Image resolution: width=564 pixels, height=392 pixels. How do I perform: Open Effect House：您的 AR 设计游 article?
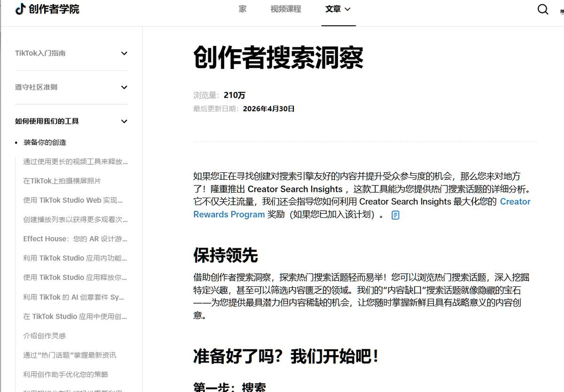click(76, 239)
